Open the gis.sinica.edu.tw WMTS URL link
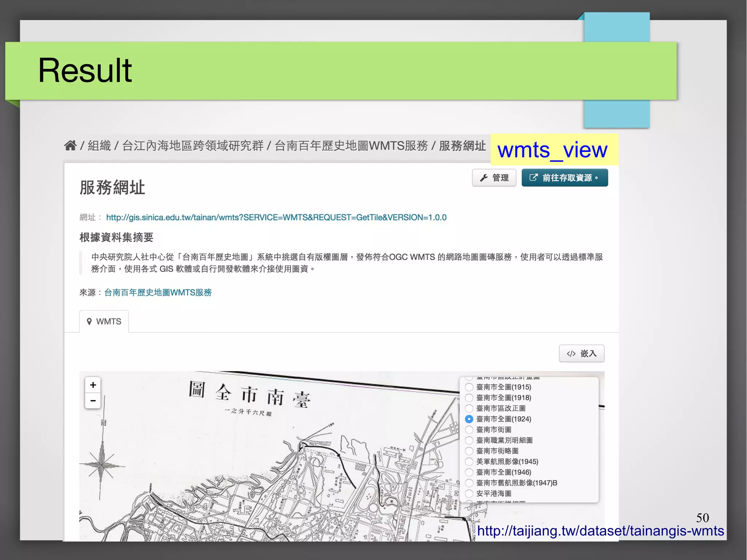 pos(276,217)
